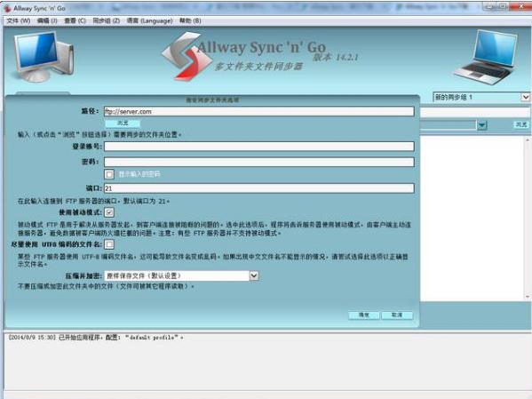
Task: Enable the UTF8 encoded filenames checkbox
Action: coord(109,244)
